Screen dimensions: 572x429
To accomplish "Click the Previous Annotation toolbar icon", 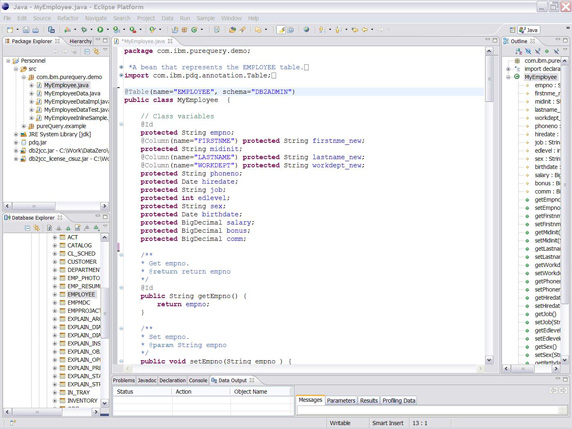I will [338, 30].
